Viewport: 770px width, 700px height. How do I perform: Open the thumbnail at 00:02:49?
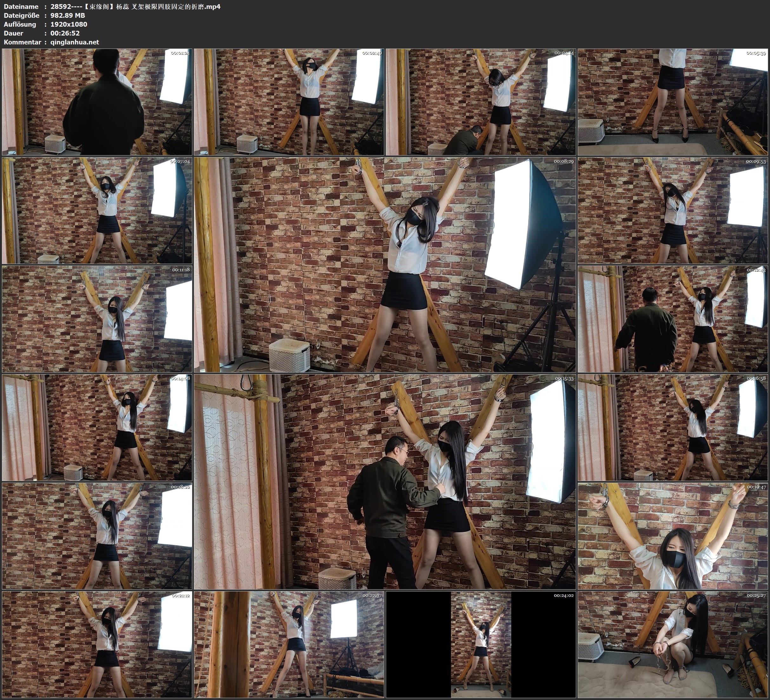[x=289, y=102]
